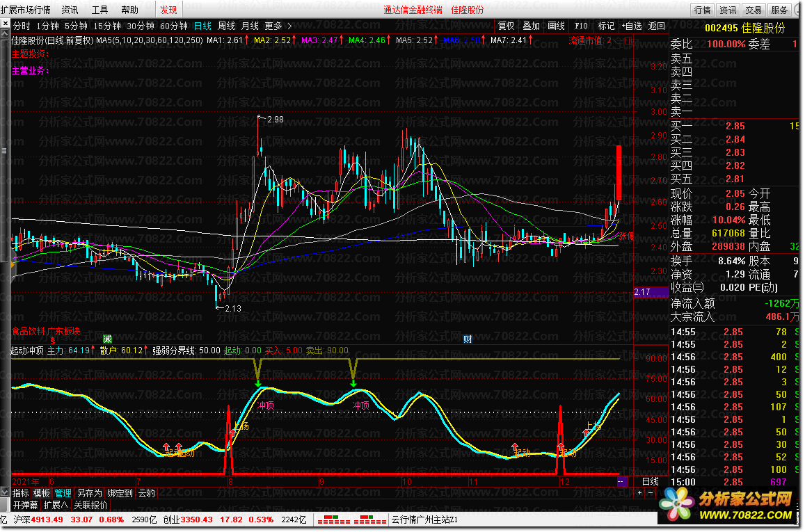Close the chart panel with the X icon
This screenshot has height=532, width=805.
5,23
